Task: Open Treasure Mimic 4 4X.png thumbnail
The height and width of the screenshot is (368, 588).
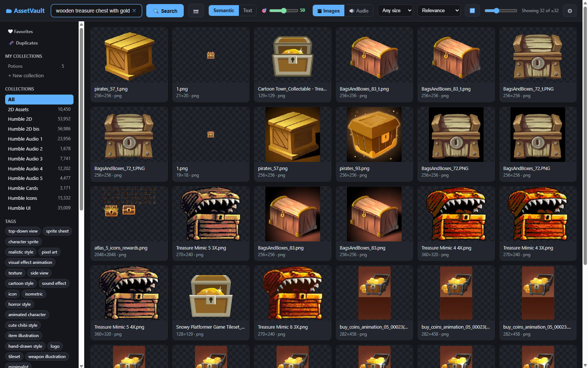Action: click(456, 214)
